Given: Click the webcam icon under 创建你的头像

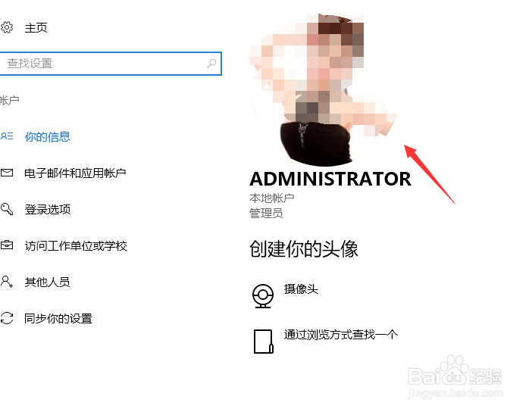Looking at the screenshot, I should pyautogui.click(x=263, y=296).
